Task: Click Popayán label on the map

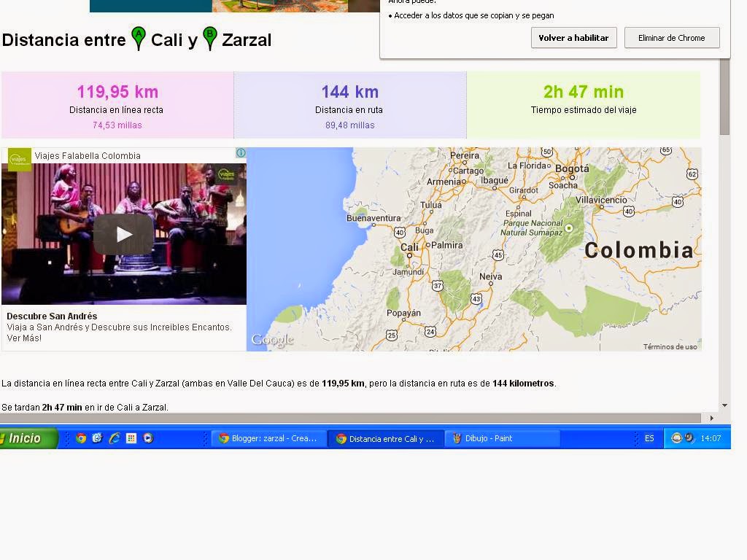Action: [x=403, y=313]
